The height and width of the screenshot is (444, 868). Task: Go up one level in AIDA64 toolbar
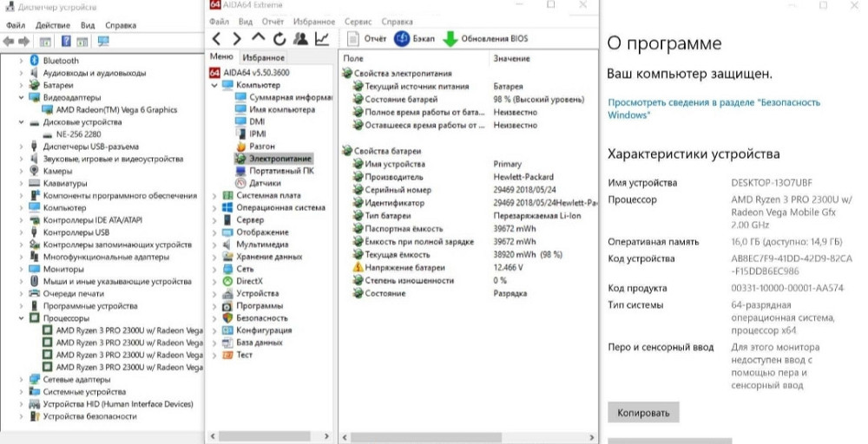[x=258, y=38]
